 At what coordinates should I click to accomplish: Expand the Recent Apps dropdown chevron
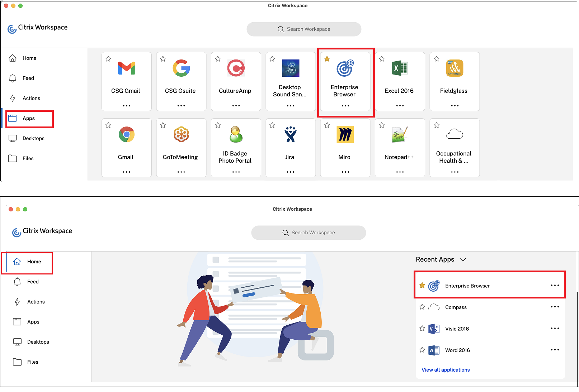pos(463,259)
